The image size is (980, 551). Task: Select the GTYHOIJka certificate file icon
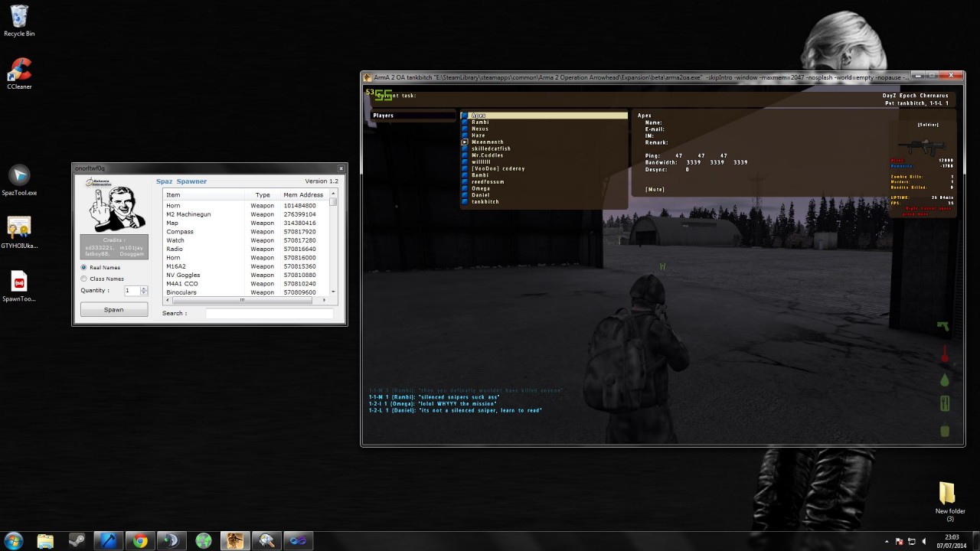coord(19,233)
